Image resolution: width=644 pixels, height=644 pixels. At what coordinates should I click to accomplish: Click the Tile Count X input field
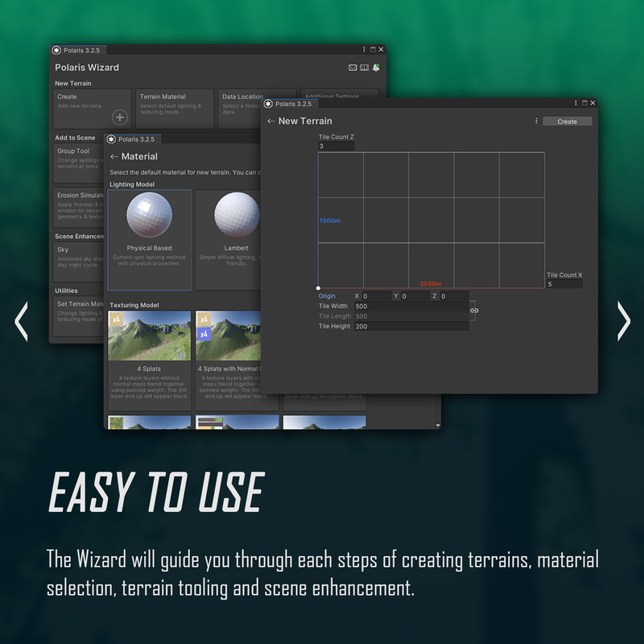pyautogui.click(x=564, y=284)
